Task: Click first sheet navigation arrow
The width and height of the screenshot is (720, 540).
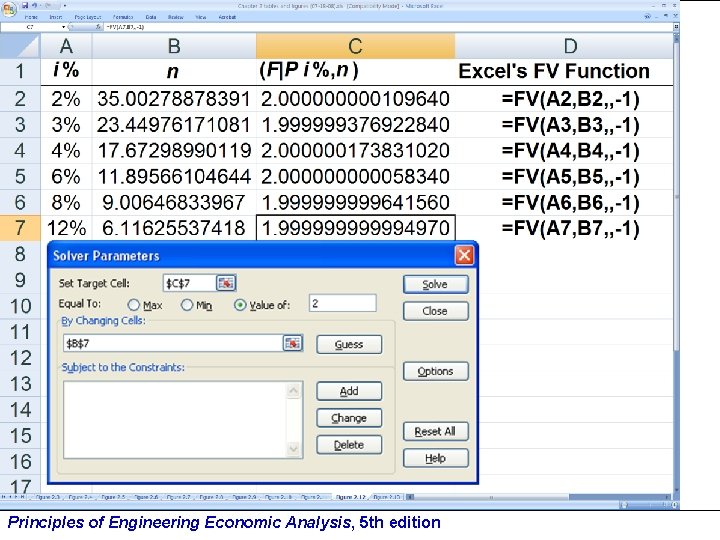Action: click(4, 497)
